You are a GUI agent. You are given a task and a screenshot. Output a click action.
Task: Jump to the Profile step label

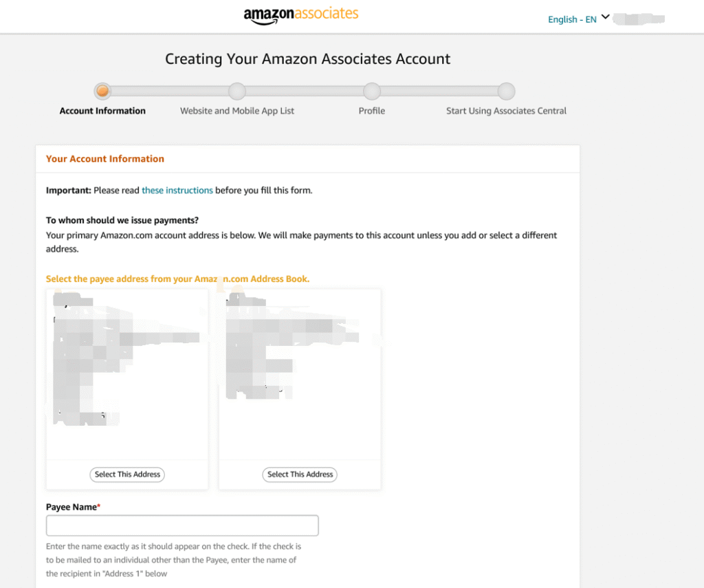point(372,111)
